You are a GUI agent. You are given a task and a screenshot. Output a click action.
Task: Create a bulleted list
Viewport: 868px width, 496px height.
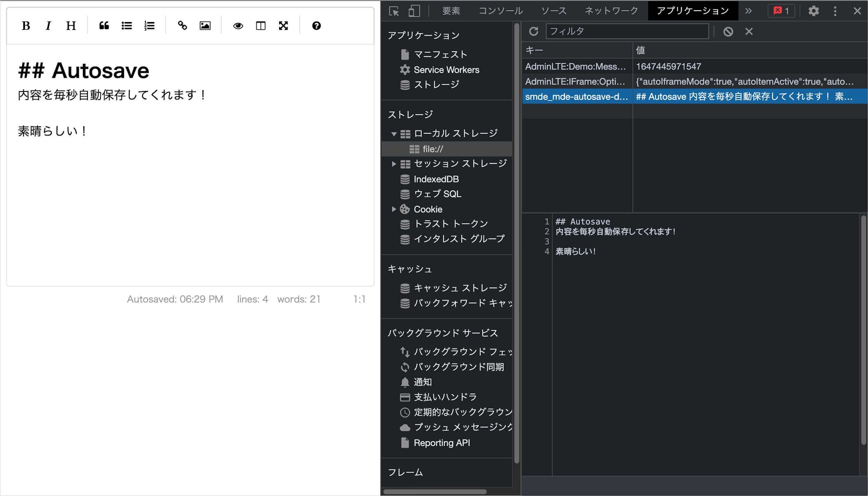click(x=127, y=26)
